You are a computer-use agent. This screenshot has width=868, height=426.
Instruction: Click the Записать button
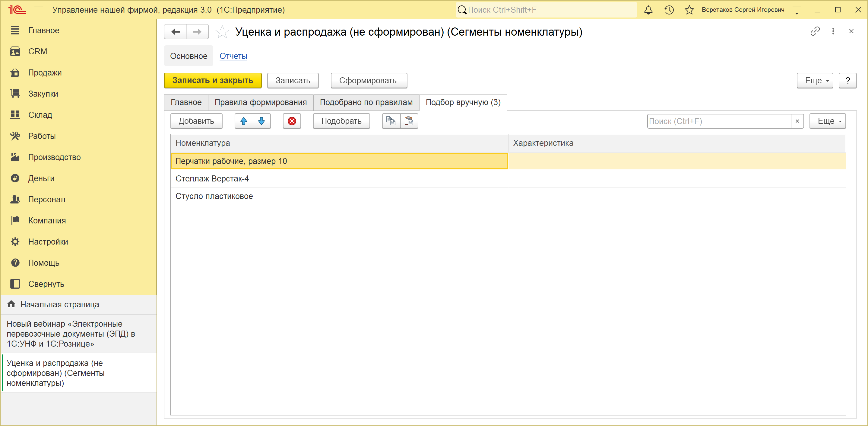coord(293,80)
